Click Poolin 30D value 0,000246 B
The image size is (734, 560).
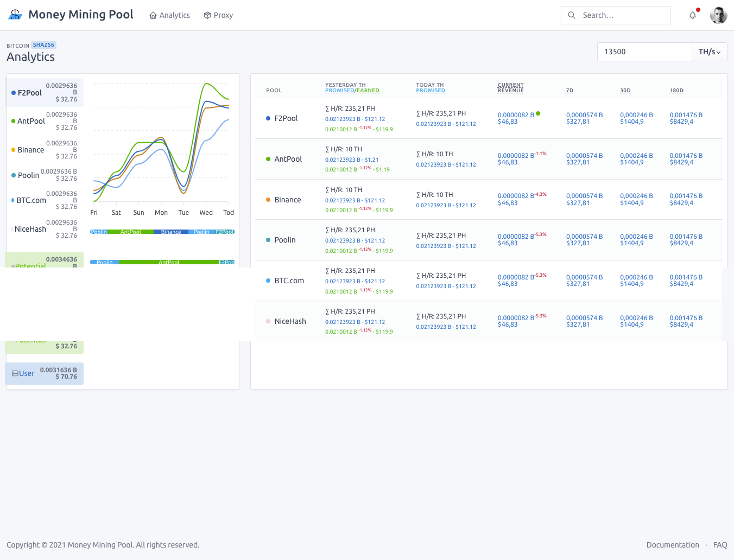(636, 237)
